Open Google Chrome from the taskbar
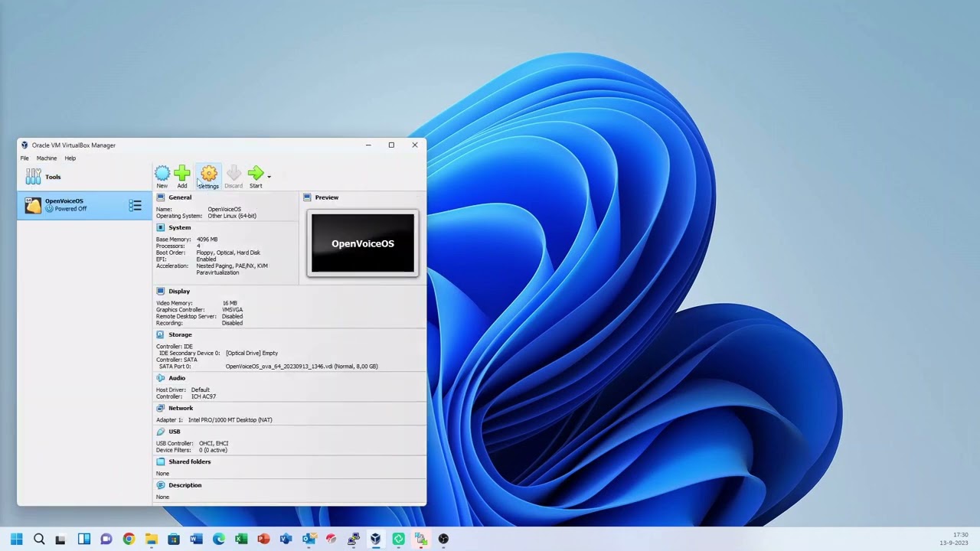 click(x=129, y=539)
